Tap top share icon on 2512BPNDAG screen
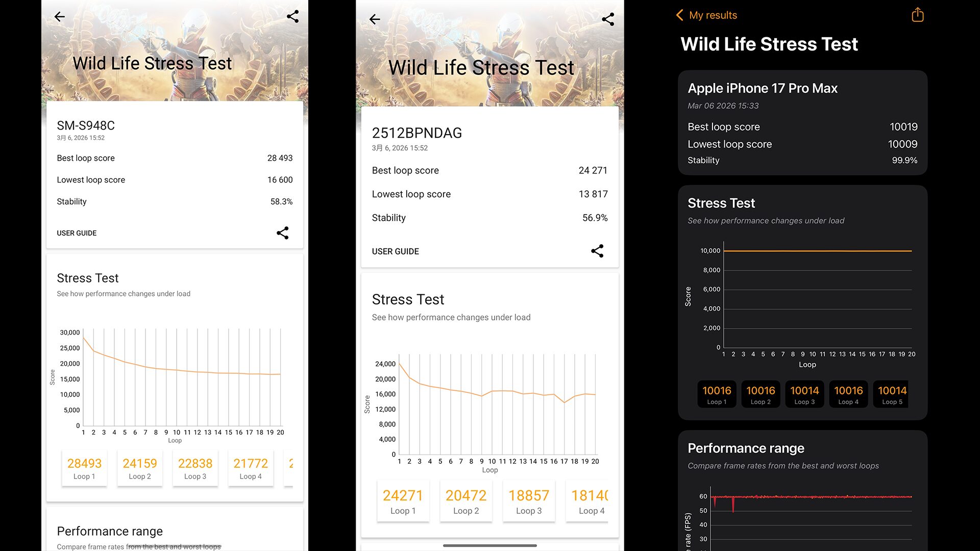This screenshot has height=551, width=980. click(607, 19)
